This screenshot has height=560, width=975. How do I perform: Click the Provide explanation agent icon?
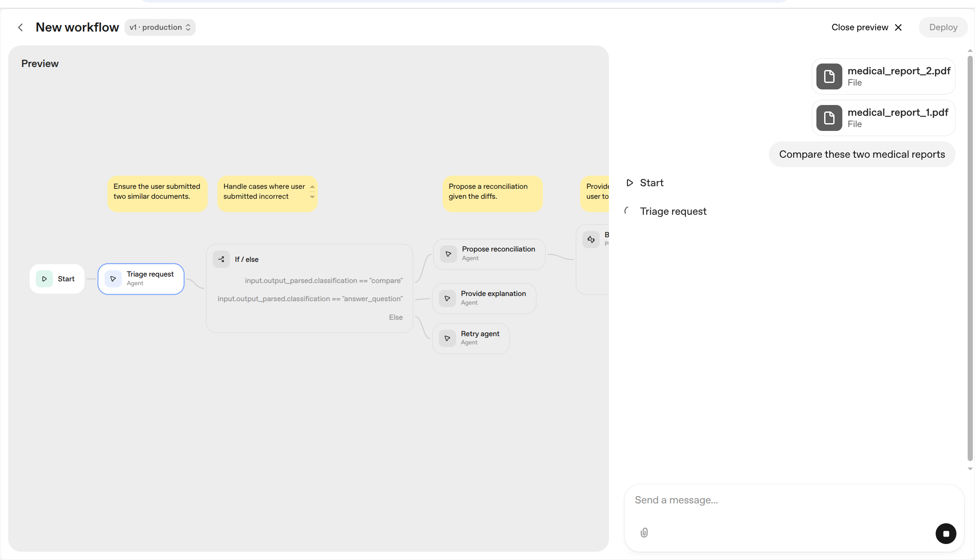pyautogui.click(x=447, y=299)
